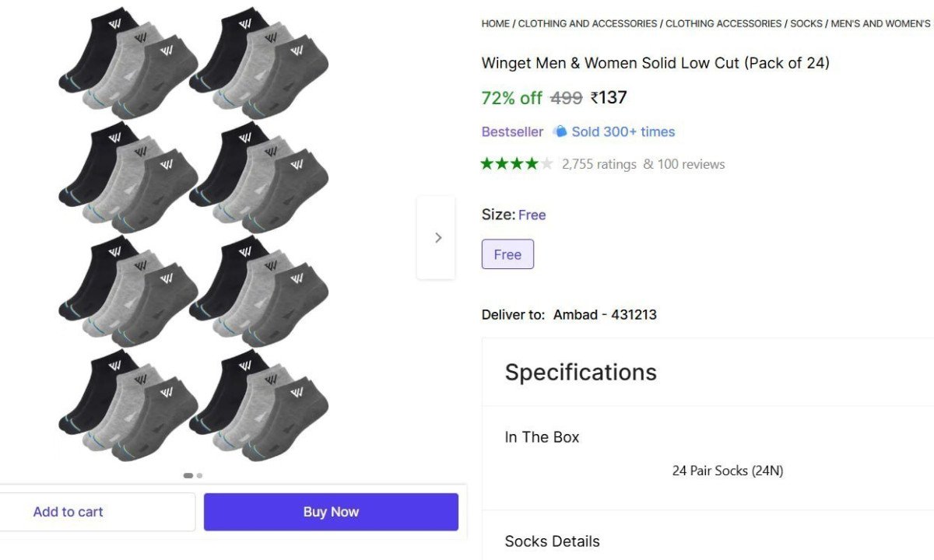Click the 2,755 ratings link

[599, 164]
